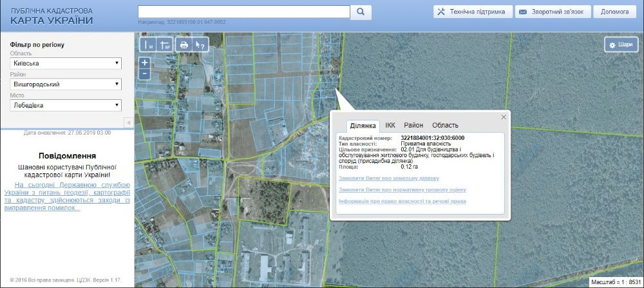
Task: Close the parcel info popup
Action: 504,117
